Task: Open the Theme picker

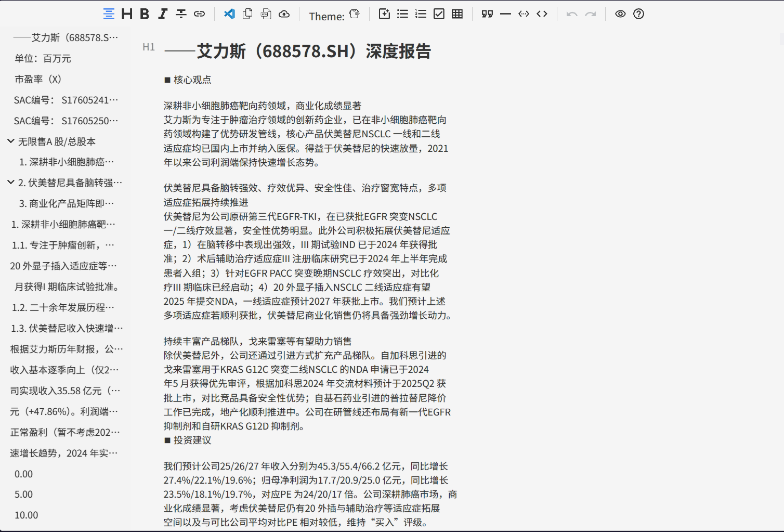Action: (354, 14)
